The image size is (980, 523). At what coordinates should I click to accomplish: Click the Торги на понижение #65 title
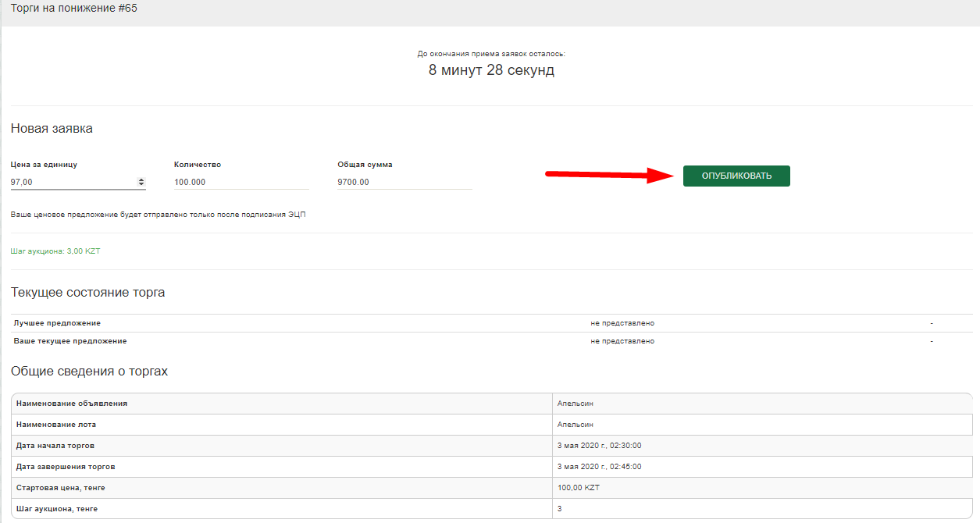click(74, 9)
